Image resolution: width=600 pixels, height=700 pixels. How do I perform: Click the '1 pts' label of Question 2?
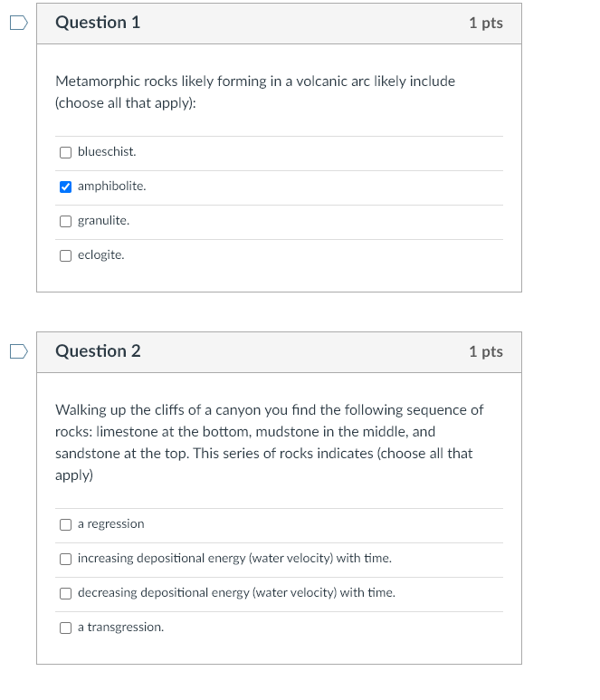485,351
